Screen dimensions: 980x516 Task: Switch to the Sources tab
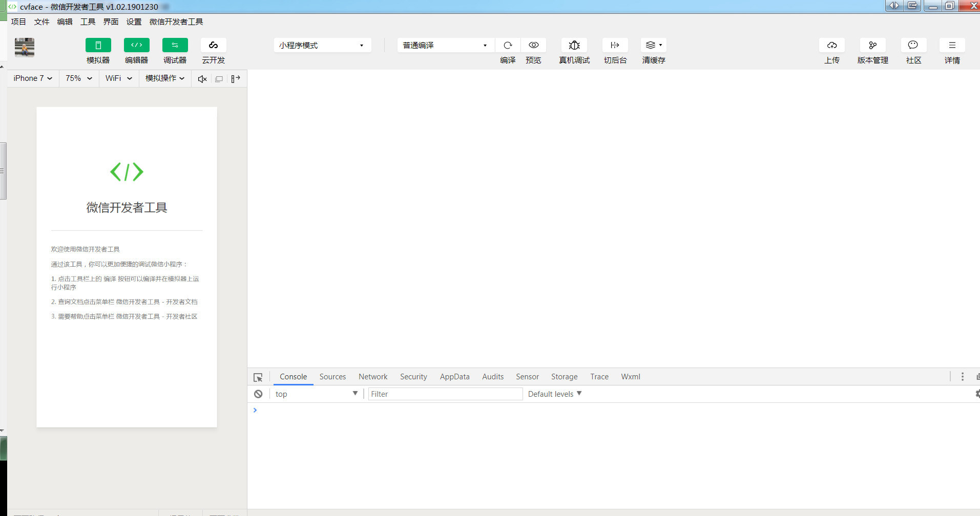click(x=332, y=377)
